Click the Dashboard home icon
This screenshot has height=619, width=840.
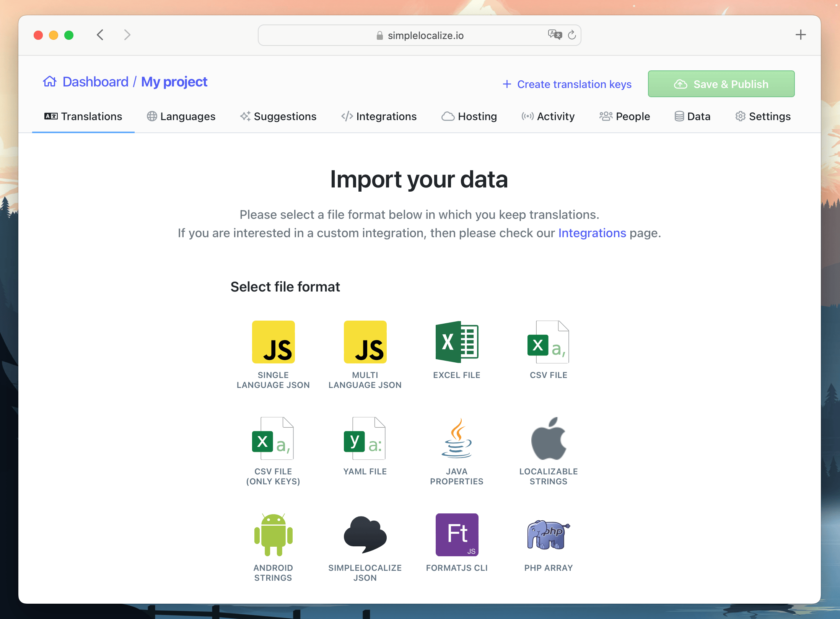(x=50, y=81)
